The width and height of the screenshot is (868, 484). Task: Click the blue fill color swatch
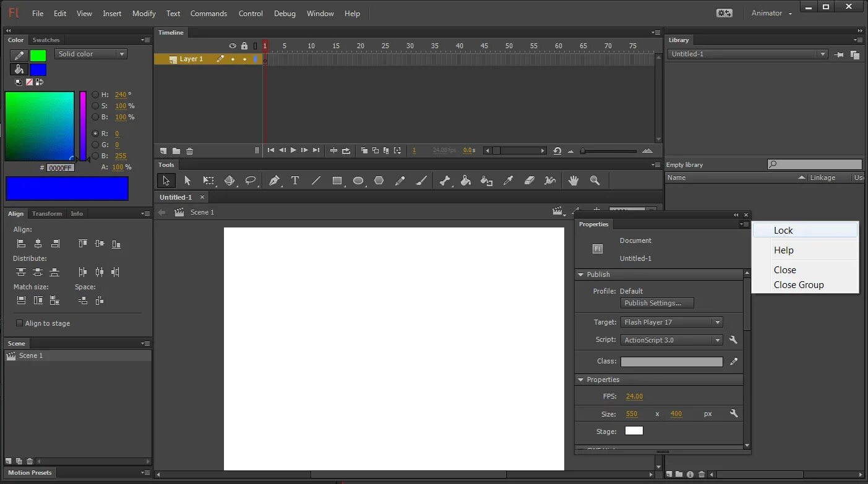pos(38,69)
